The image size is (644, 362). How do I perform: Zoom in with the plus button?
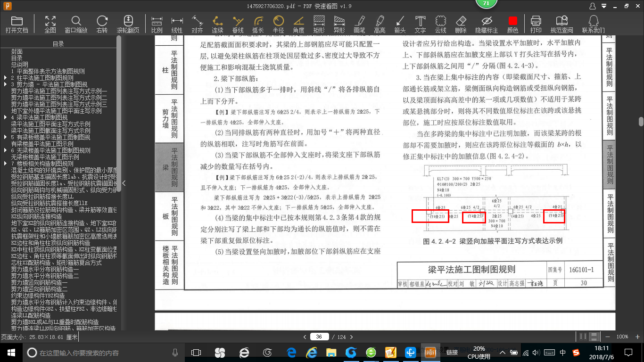(x=636, y=337)
